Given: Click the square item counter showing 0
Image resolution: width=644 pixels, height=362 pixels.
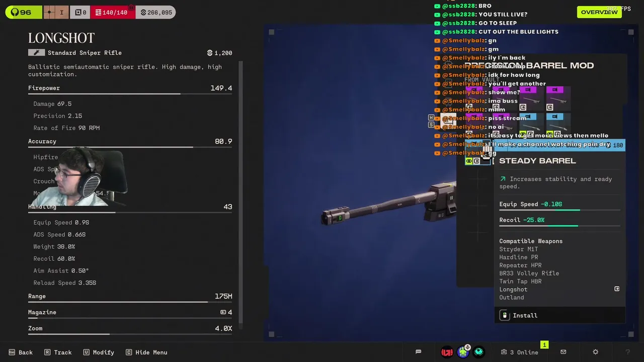Looking at the screenshot, I should coord(79,12).
